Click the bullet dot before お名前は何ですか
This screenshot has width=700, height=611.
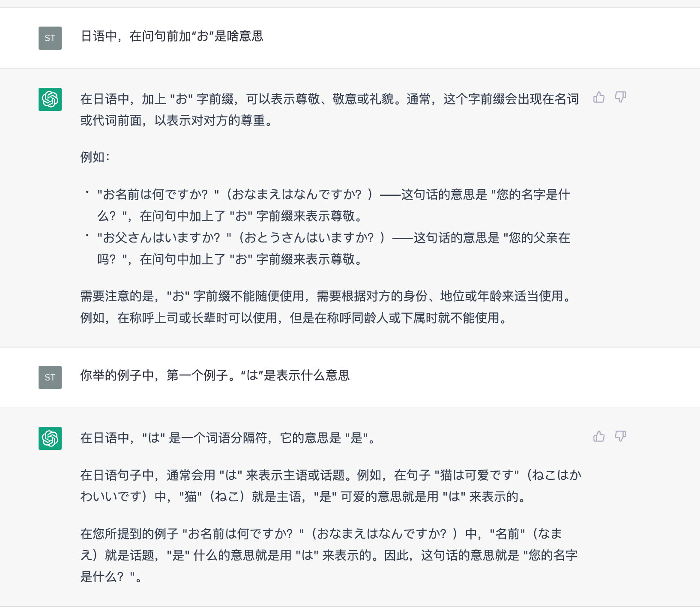[x=87, y=192]
